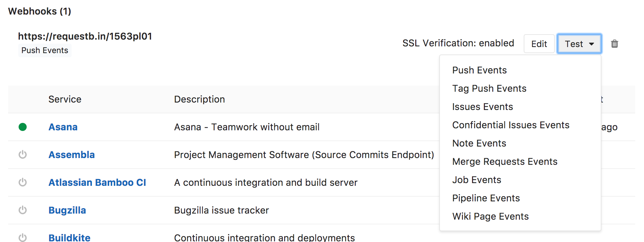Click 'Continuous integration and deployments' description
This screenshot has width=644, height=242.
[x=265, y=238]
